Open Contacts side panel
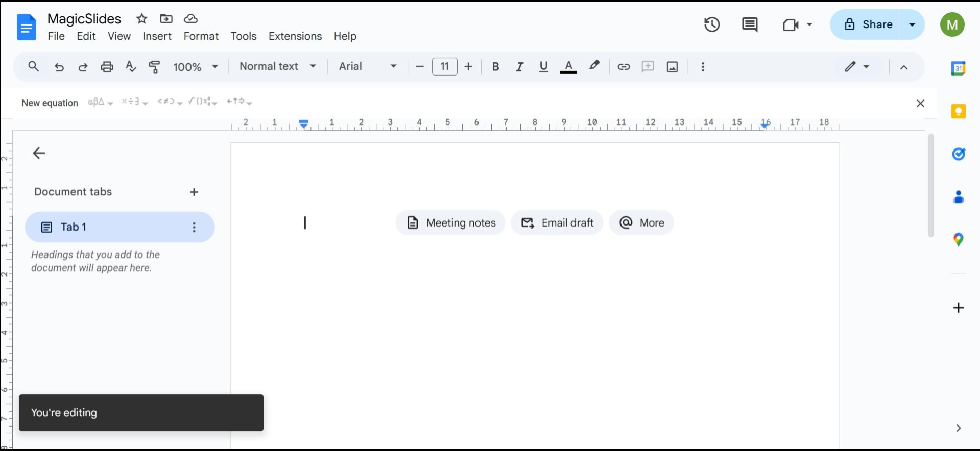This screenshot has width=980, height=451. 958,197
